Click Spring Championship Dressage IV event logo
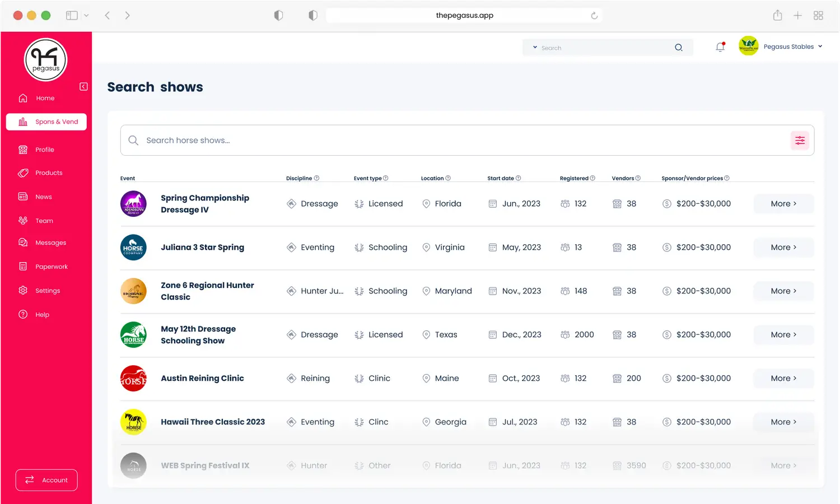The image size is (840, 504). 133,204
